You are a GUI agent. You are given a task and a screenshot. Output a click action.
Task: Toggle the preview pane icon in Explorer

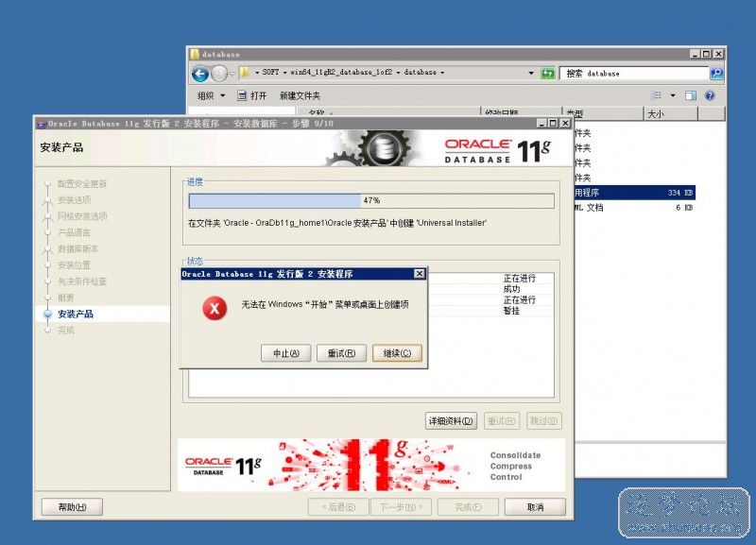coord(691,95)
